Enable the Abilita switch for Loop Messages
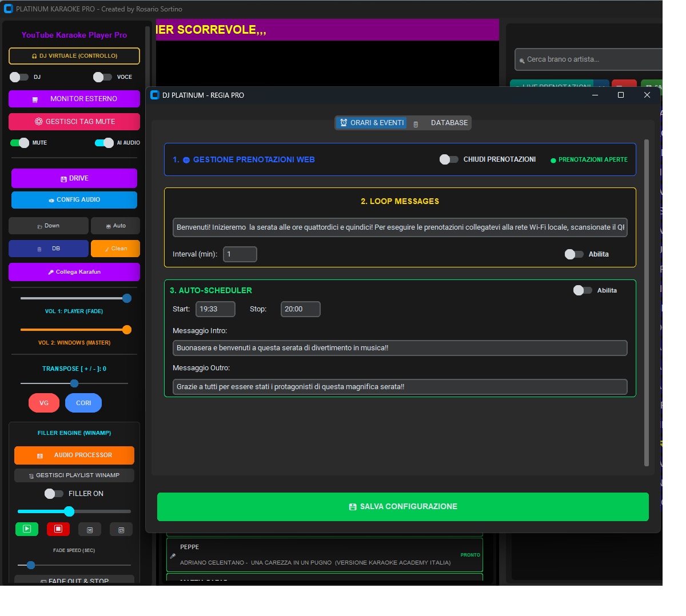Screen dimensions: 686x616 point(575,254)
